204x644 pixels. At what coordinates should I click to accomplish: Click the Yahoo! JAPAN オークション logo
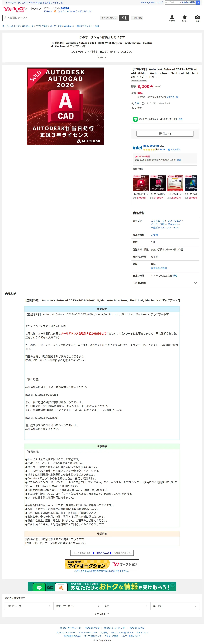[22, 9]
